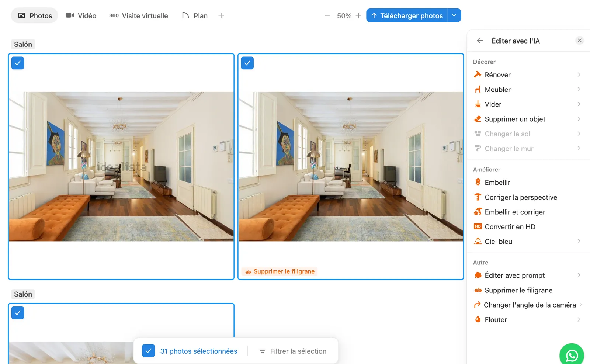Click Filtrer la sélection
This screenshot has width=590, height=364.
[293, 351]
